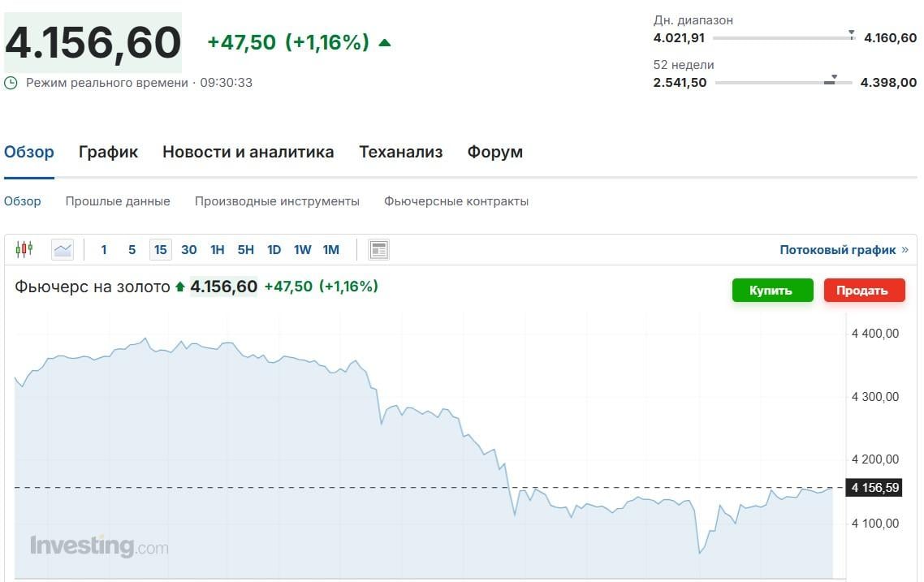The height and width of the screenshot is (582, 924).
Task: Select the 1-minute interval
Action: pyautogui.click(x=104, y=249)
